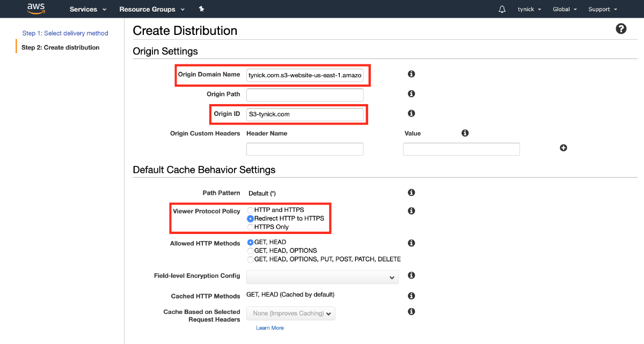The height and width of the screenshot is (344, 644).
Task: Open Field-level Encryption Config dropdown
Action: 323,277
